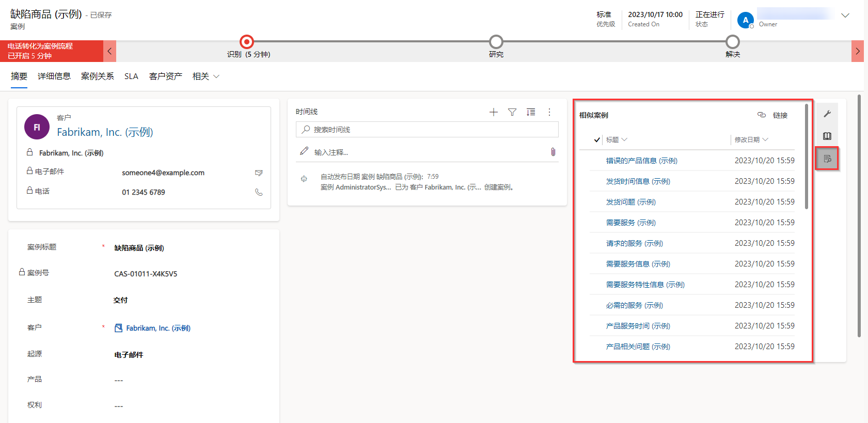Click the 起源 field value 电子邮件
The width and height of the screenshot is (868, 423).
pyautogui.click(x=129, y=355)
